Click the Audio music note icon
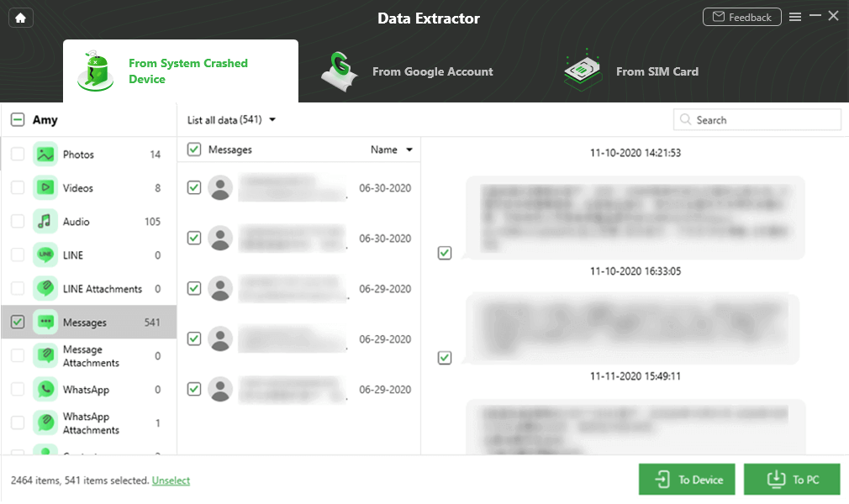 click(x=45, y=222)
